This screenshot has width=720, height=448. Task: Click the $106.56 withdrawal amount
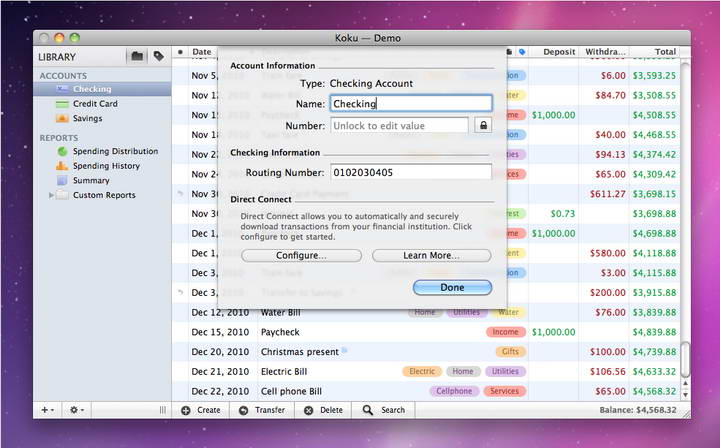(608, 371)
